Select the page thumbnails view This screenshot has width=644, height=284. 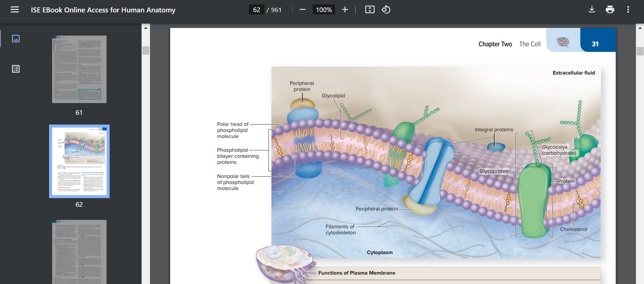[x=16, y=38]
